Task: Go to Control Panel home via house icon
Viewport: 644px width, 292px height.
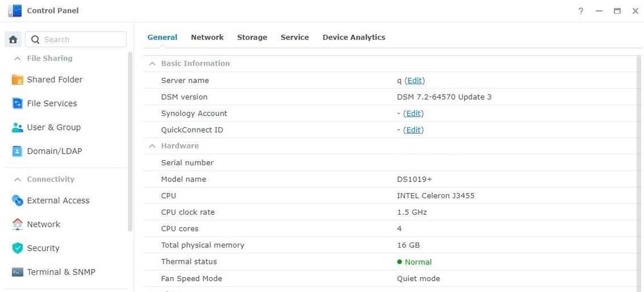Action: (13, 39)
